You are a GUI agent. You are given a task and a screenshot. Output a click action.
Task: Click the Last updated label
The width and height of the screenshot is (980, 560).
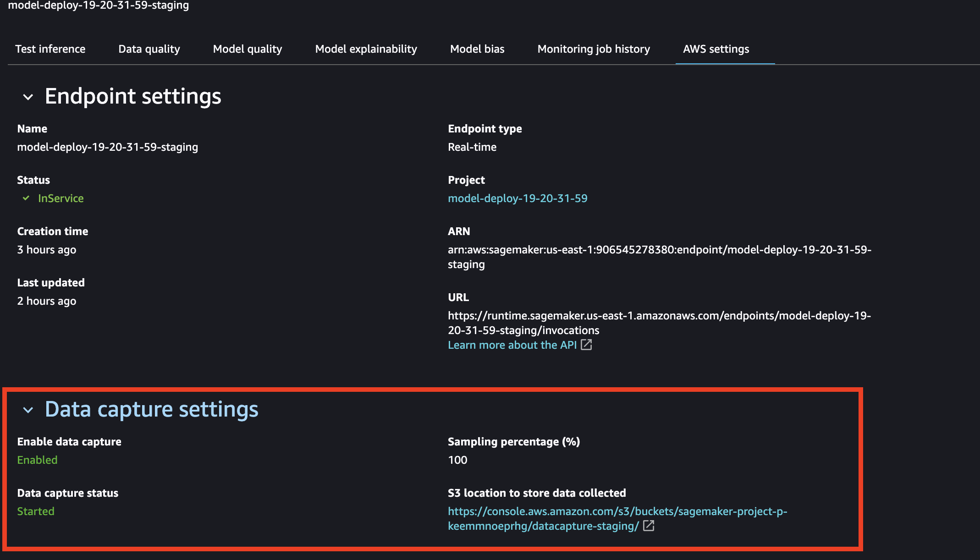click(x=51, y=283)
